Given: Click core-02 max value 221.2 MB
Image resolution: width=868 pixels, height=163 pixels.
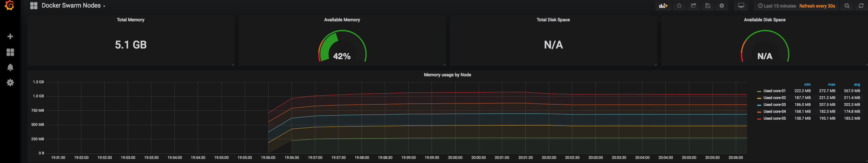Looking at the screenshot, I should pyautogui.click(x=827, y=98).
